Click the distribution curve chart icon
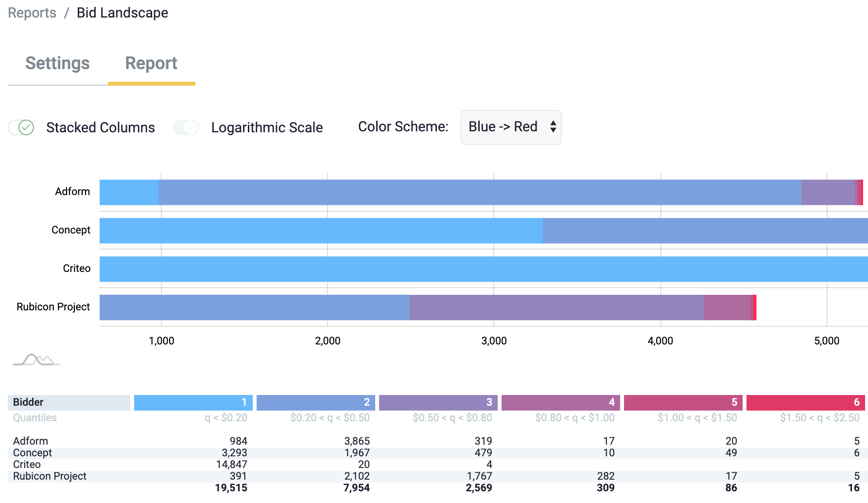Viewport: 868px width, 503px height. [36, 360]
